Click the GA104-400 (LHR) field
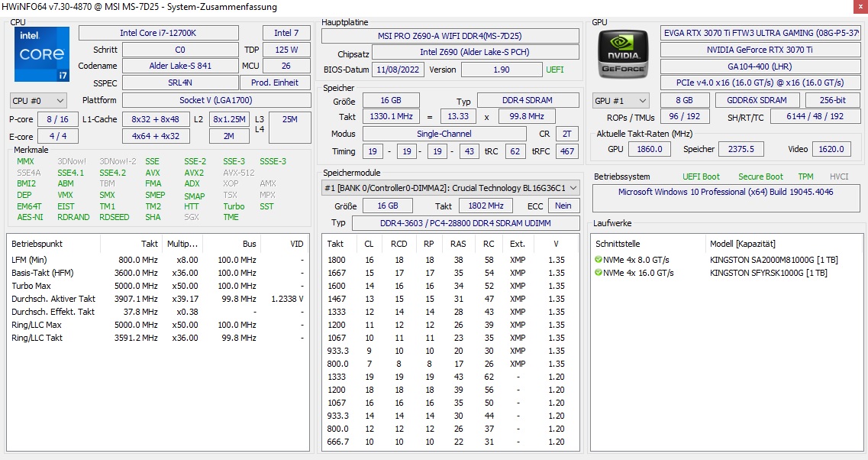868x460 pixels. click(x=760, y=66)
